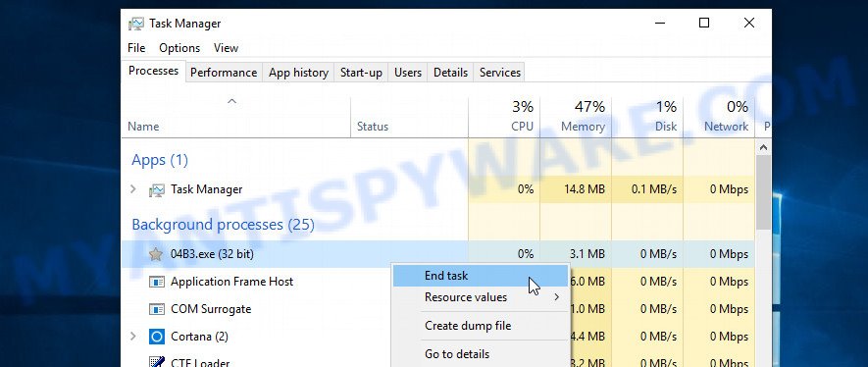Click the Task Manager app row icon

pos(157,189)
